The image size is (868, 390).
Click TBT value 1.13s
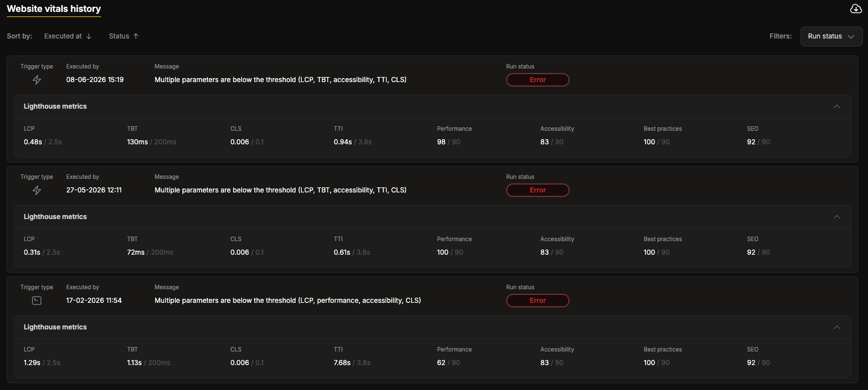point(135,363)
